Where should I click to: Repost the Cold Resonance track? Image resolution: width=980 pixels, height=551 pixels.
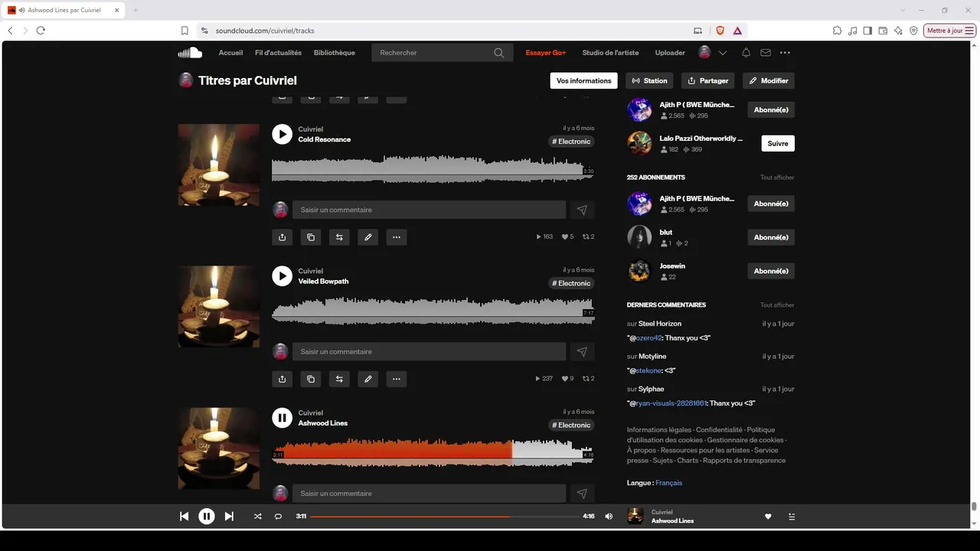339,237
